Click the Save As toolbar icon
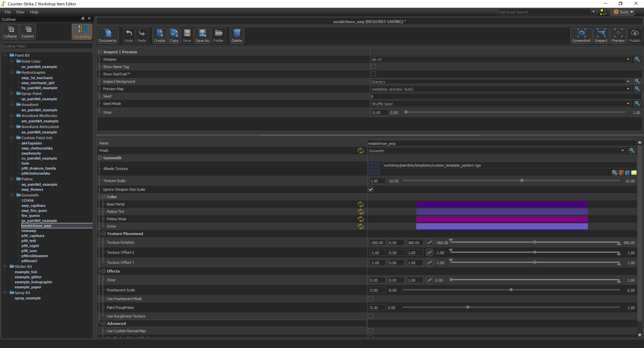Screen dimensions: 644x348 [x=202, y=36]
